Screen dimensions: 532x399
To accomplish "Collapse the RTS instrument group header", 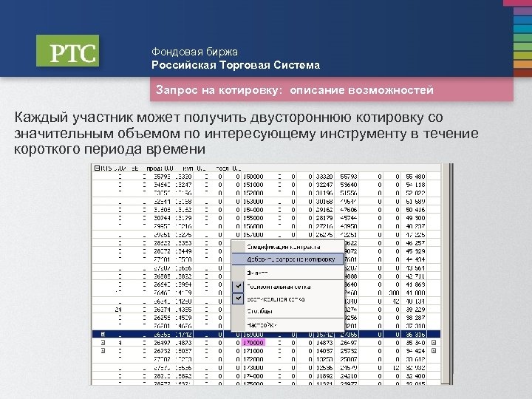I will 97,168.
